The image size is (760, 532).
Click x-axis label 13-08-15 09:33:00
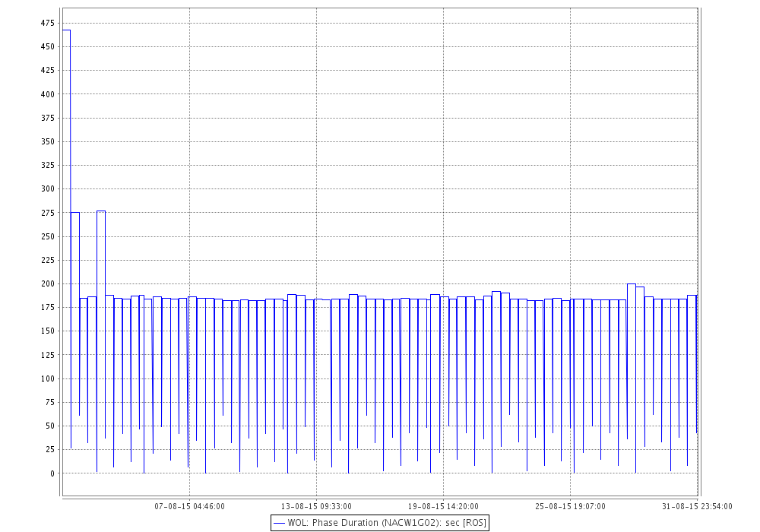(316, 506)
